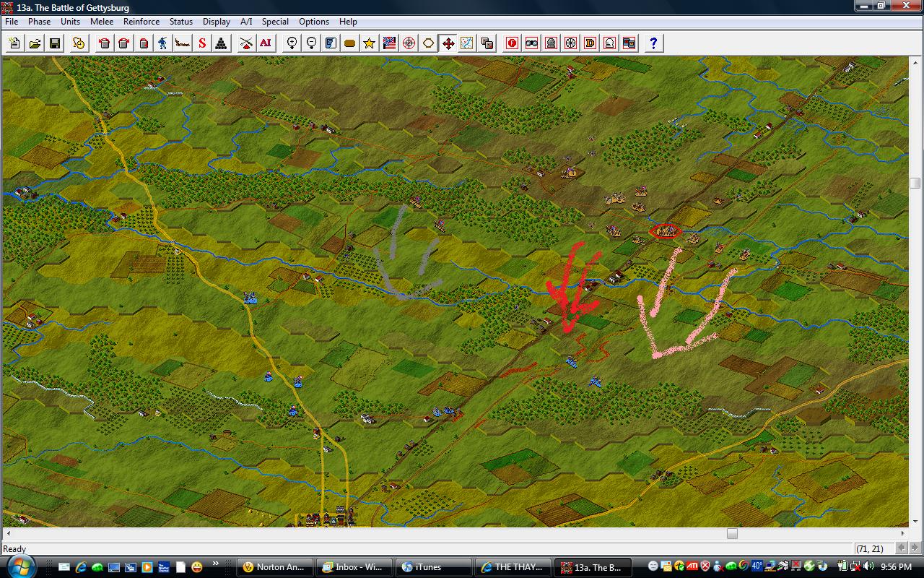Switch to the iTunes taskbar window

tap(433, 567)
